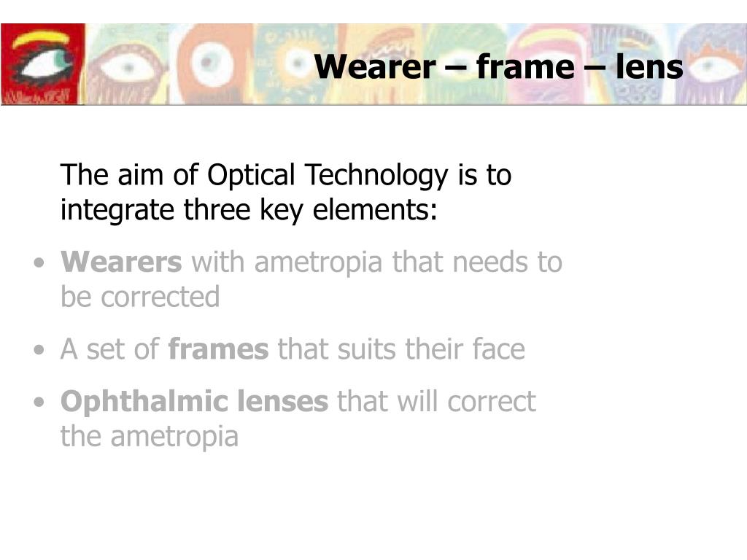Click the bearded face eye next to the logo
The width and height of the screenshot is (747, 560).
point(128,66)
